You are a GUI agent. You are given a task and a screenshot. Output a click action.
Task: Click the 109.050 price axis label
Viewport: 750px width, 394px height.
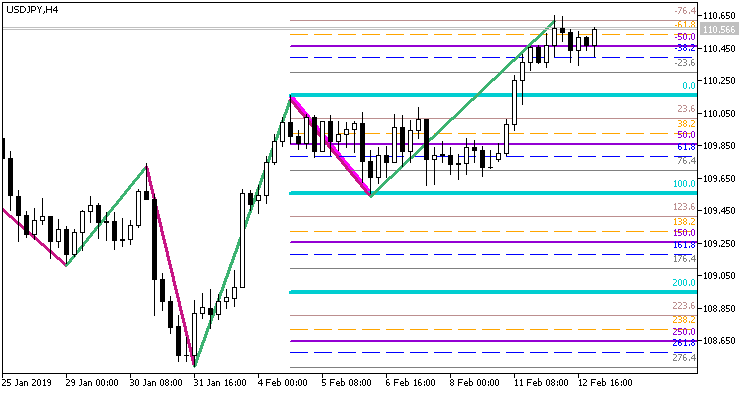719,276
